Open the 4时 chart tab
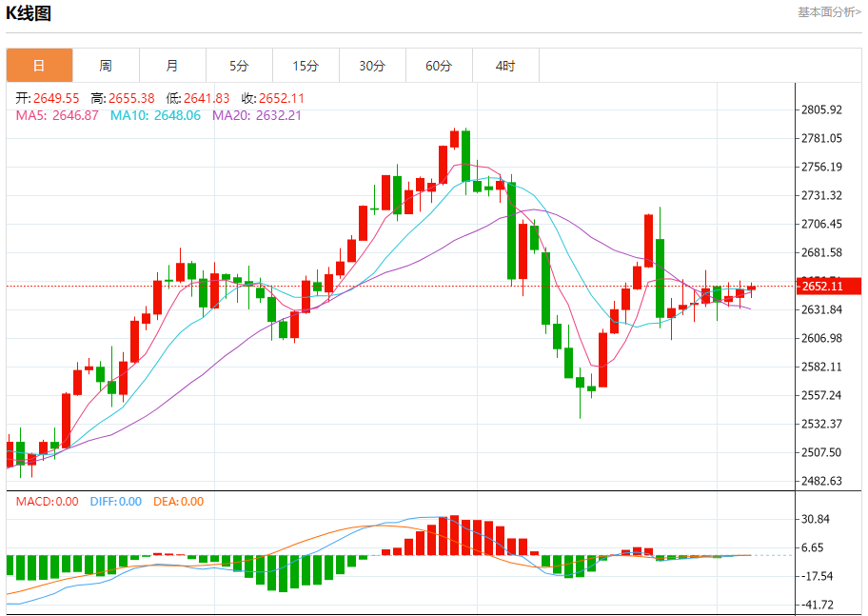868x616 pixels. click(505, 66)
